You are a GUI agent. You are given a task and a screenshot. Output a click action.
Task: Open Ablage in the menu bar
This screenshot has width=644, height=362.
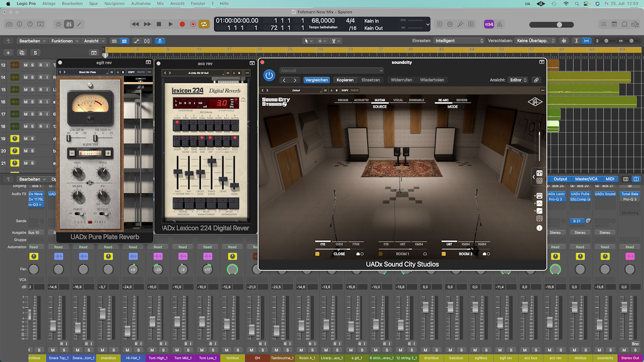click(x=49, y=3)
